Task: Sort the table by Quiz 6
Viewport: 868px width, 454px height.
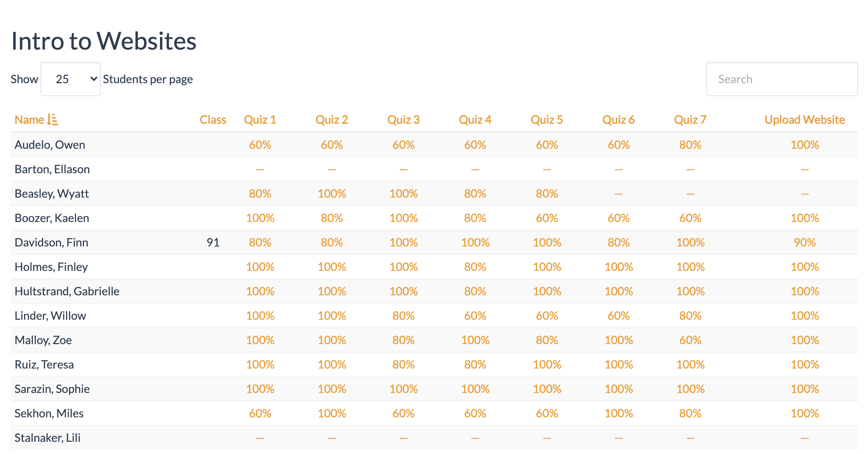Action: point(619,120)
